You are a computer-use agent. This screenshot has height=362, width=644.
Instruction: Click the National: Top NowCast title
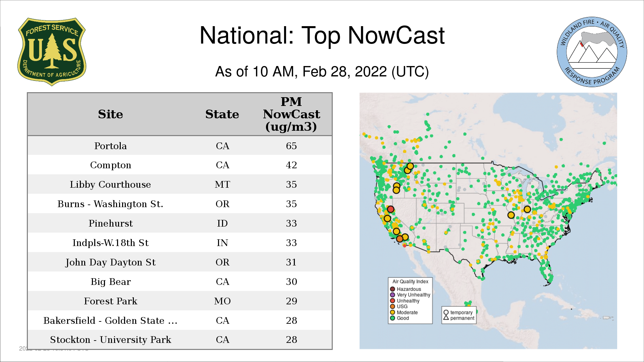(322, 36)
